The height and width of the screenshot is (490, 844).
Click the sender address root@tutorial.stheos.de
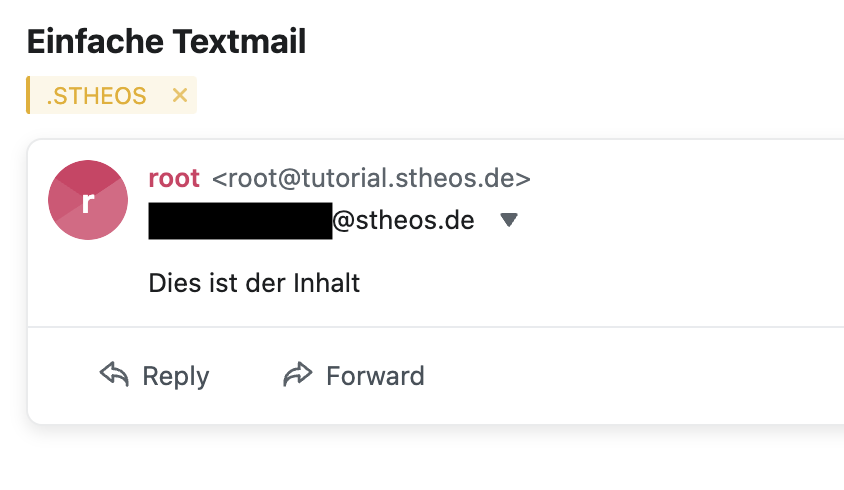371,179
